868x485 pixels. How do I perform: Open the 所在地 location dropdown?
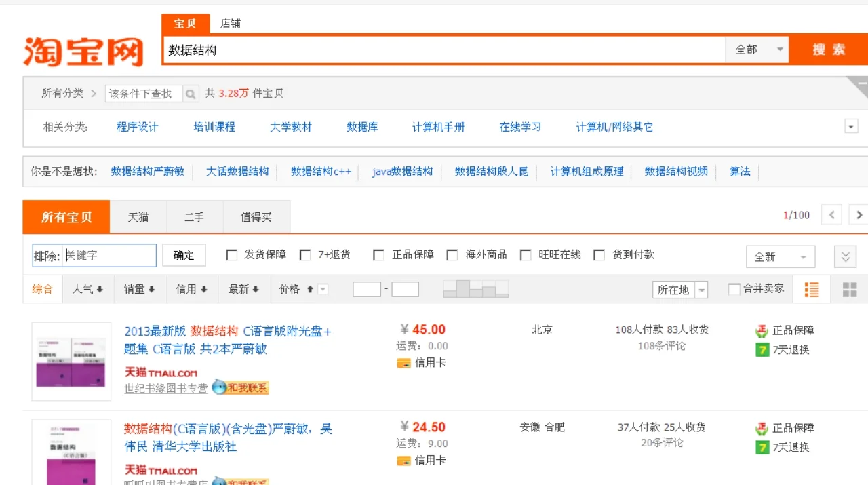pyautogui.click(x=680, y=290)
